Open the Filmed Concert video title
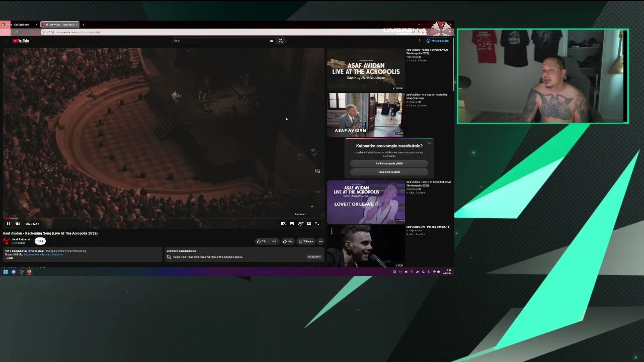Image resolution: width=644 pixels, height=362 pixels. click(427, 51)
